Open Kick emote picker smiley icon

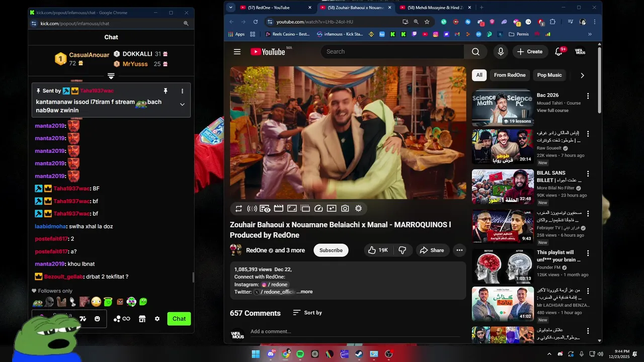[x=97, y=319]
